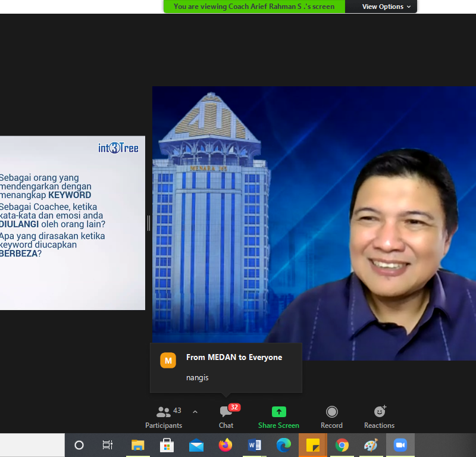Start recording with the Record button

click(x=331, y=417)
